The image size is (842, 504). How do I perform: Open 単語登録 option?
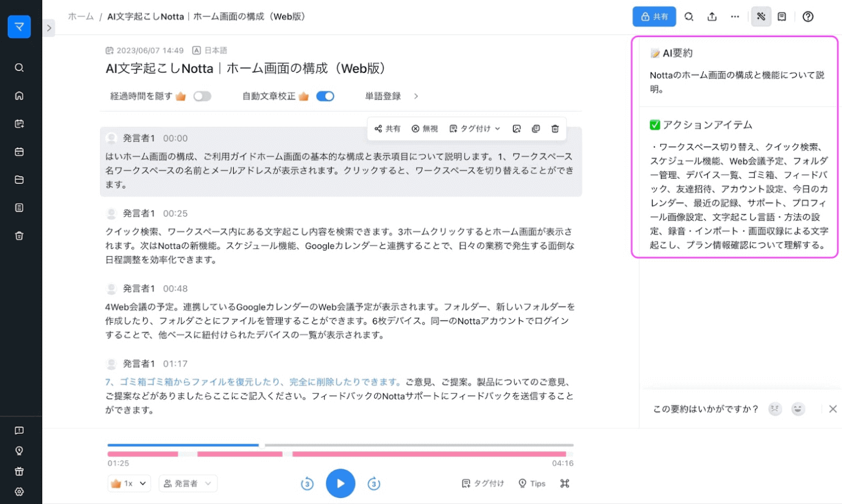coord(383,96)
